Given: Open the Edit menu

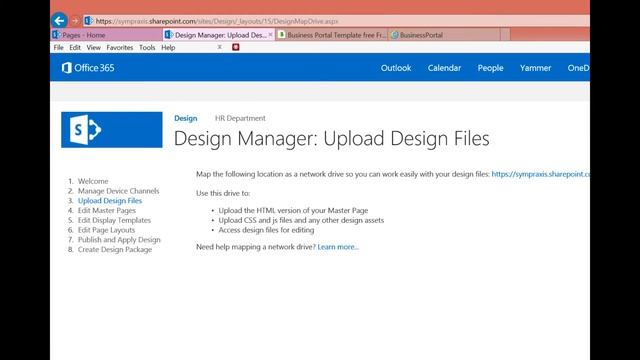Looking at the screenshot, I should [x=75, y=47].
